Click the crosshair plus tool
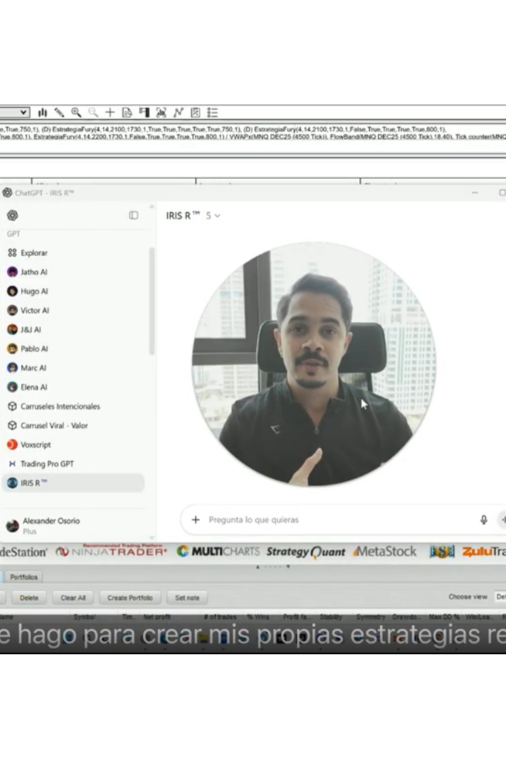Viewport: 506px width, 759px height. click(110, 113)
